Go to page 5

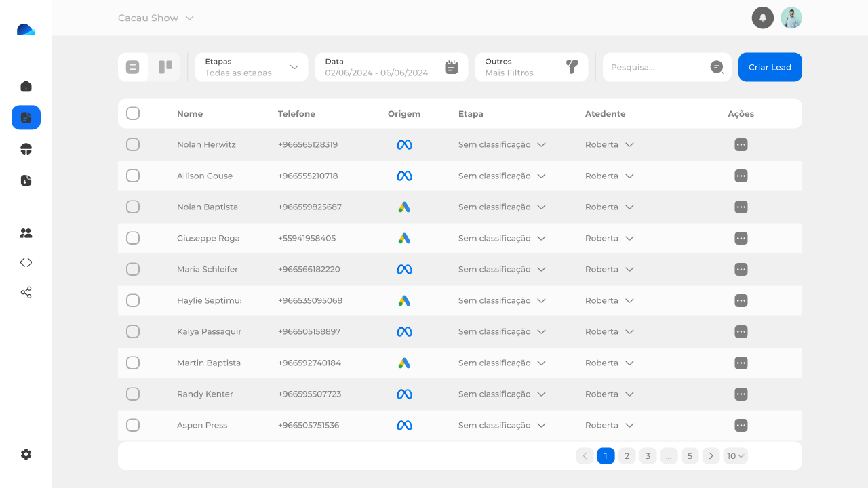[690, 456]
